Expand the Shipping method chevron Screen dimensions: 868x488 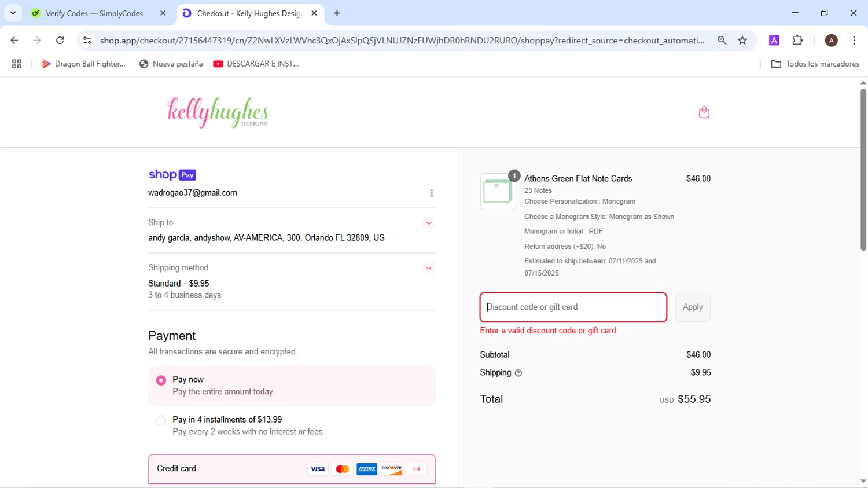429,268
